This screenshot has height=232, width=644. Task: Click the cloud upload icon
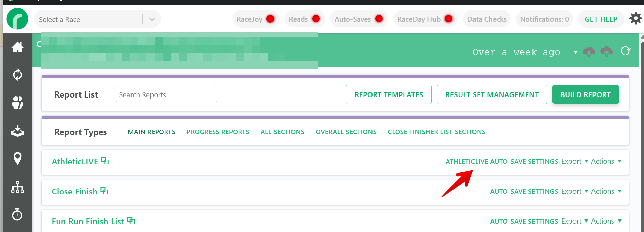click(606, 51)
